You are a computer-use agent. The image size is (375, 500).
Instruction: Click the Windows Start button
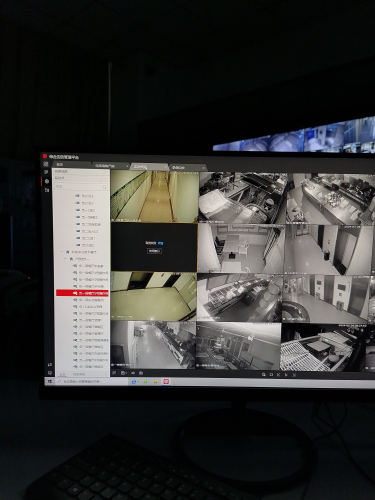click(49, 381)
